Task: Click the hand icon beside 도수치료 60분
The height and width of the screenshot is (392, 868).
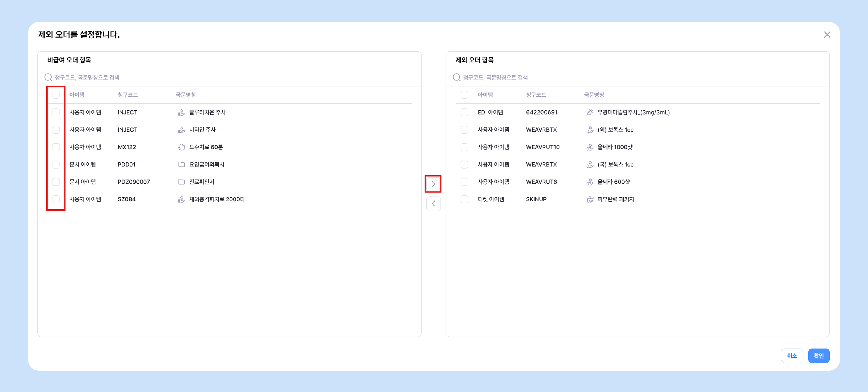Action: pos(181,147)
